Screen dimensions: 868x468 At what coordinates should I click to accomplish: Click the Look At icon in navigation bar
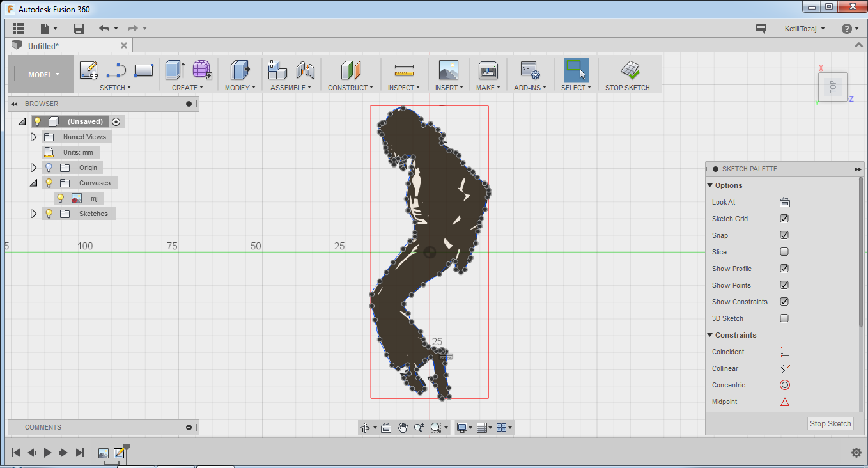click(x=386, y=428)
